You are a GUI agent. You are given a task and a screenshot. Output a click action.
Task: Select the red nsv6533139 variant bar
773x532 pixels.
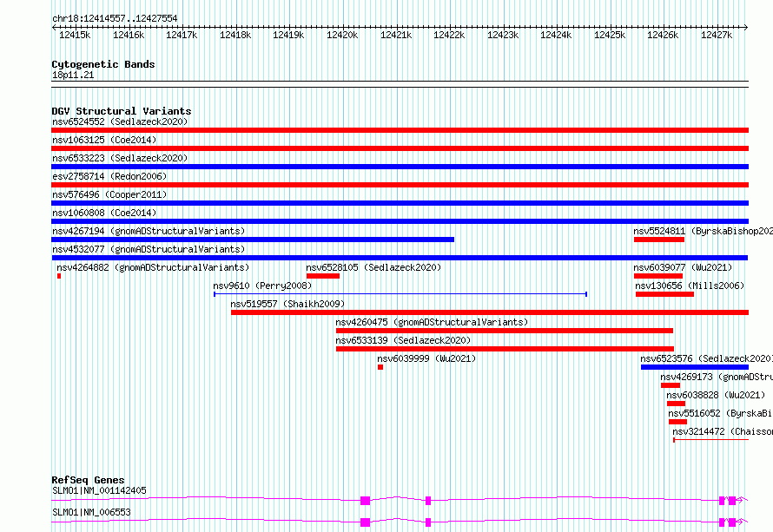[x=505, y=349]
